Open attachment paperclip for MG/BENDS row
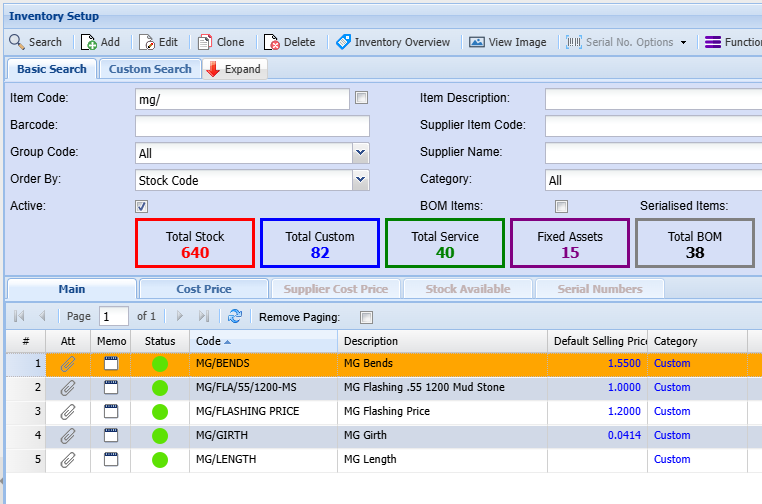The image size is (762, 504). (x=68, y=363)
